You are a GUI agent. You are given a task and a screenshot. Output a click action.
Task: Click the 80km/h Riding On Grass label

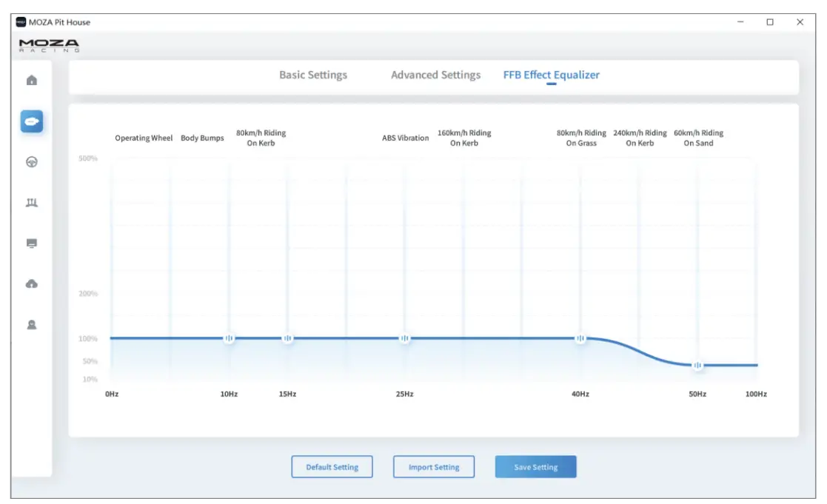click(x=581, y=138)
